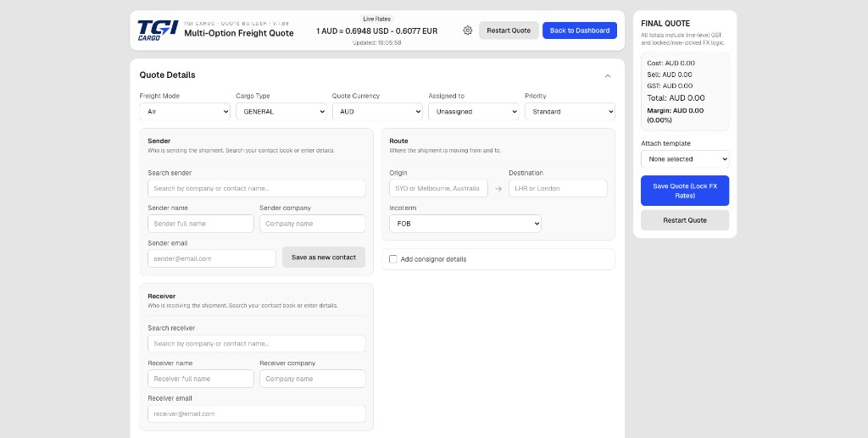Focus the Sender email field

tap(211, 259)
